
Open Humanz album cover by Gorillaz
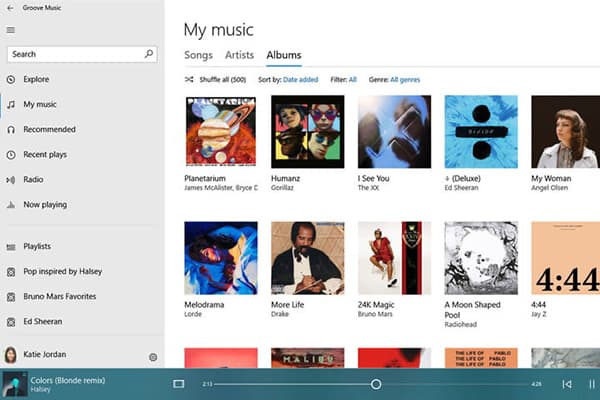(x=308, y=132)
